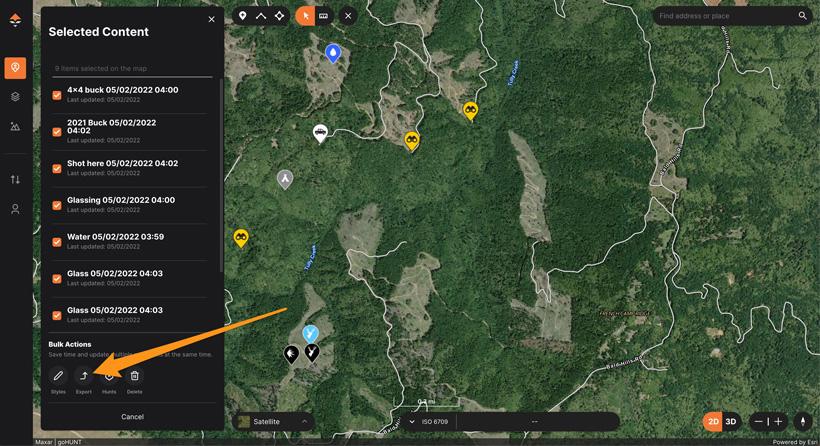The height and width of the screenshot is (446, 820).
Task: Select the measure ruler tool
Action: (x=324, y=16)
